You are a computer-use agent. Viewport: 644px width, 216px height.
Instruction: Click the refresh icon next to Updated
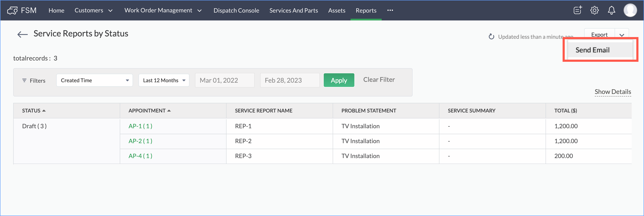(x=491, y=37)
